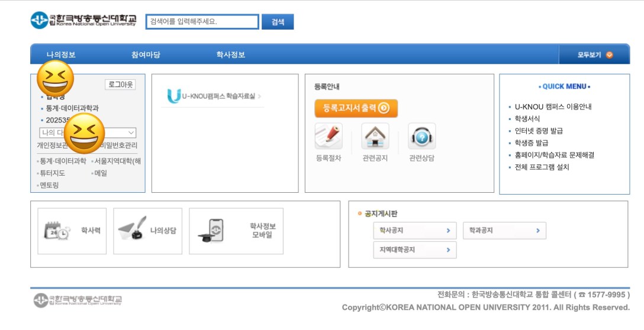Select the 참여마당 menu tab
Image resolution: width=644 pixels, height=330 pixels.
point(146,55)
